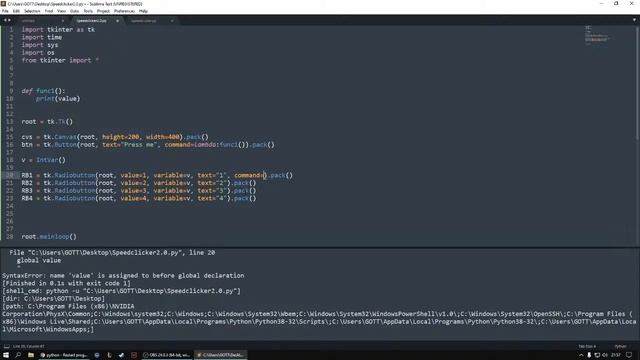Click the 'print(value)' code line
The image size is (640, 360).
58,99
